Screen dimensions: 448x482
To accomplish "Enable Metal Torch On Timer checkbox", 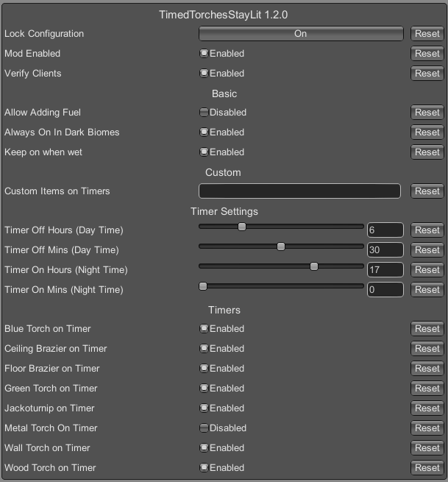I will click(204, 428).
